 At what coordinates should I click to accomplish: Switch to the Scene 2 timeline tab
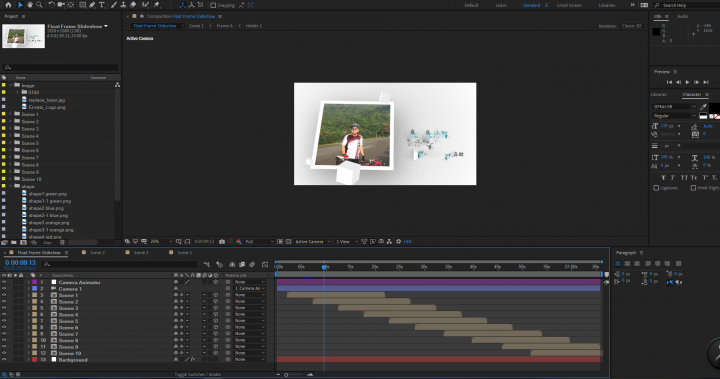tap(97, 253)
